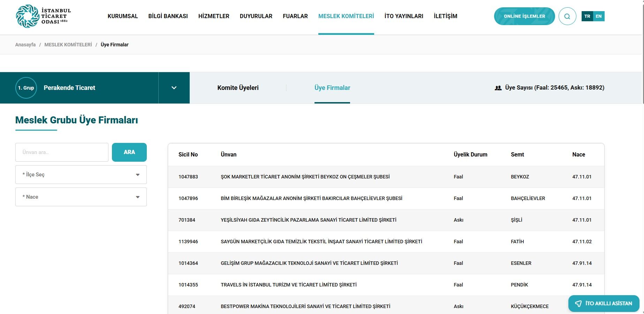
Task: Open the İLETİŞİM menu
Action: pyautogui.click(x=446, y=16)
